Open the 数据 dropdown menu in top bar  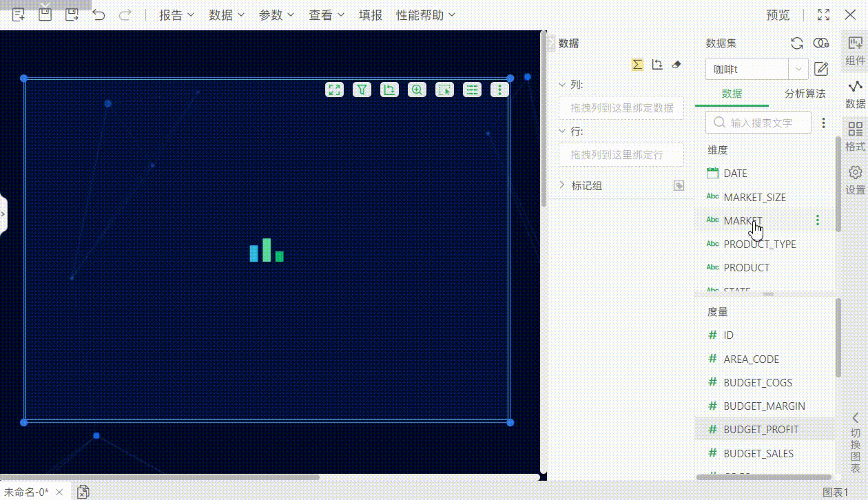(x=227, y=14)
